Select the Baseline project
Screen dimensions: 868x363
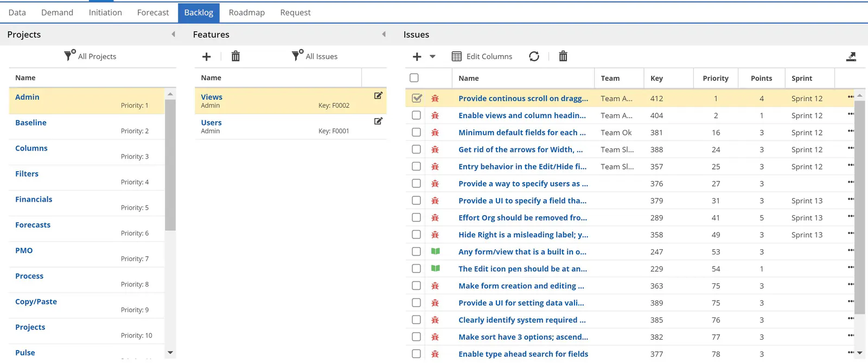point(87,127)
